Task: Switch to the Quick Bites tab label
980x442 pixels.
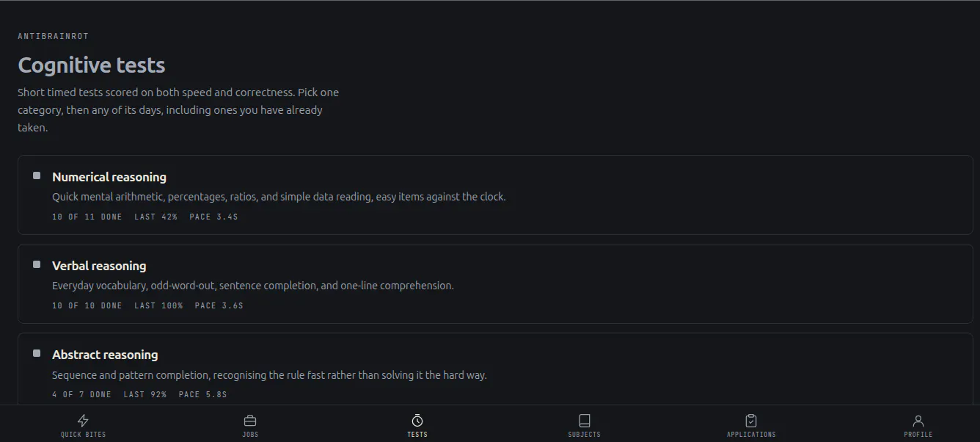Action: 83,435
